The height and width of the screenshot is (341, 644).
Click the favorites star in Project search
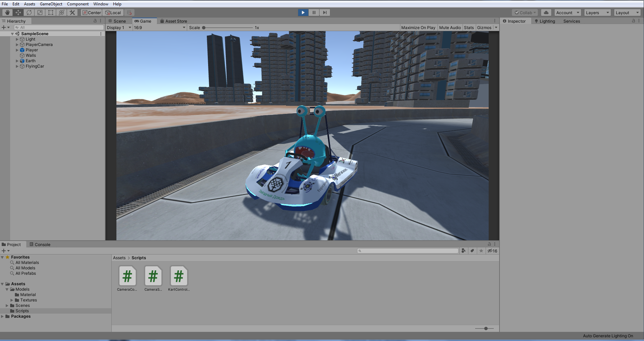[x=481, y=251]
